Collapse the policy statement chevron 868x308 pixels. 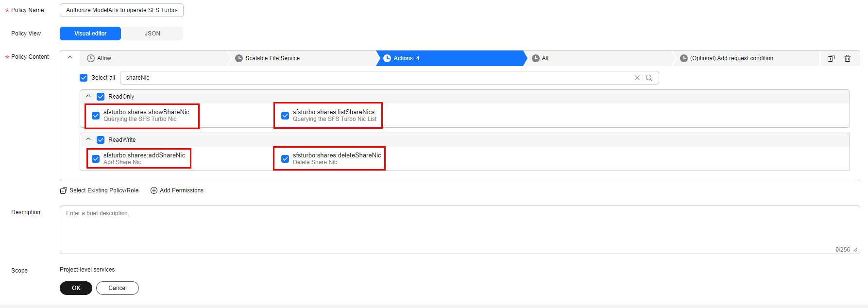coord(70,57)
